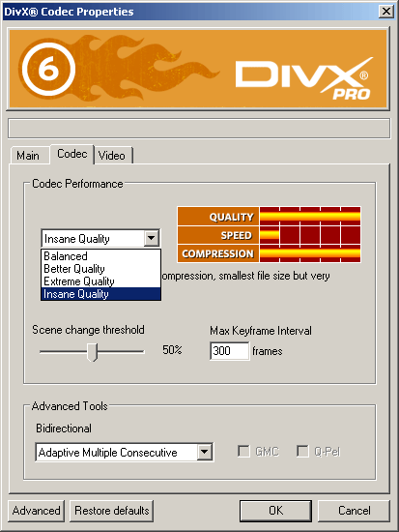Select the highlighted Insane Quality option
This screenshot has height=532, width=399.
coord(100,294)
